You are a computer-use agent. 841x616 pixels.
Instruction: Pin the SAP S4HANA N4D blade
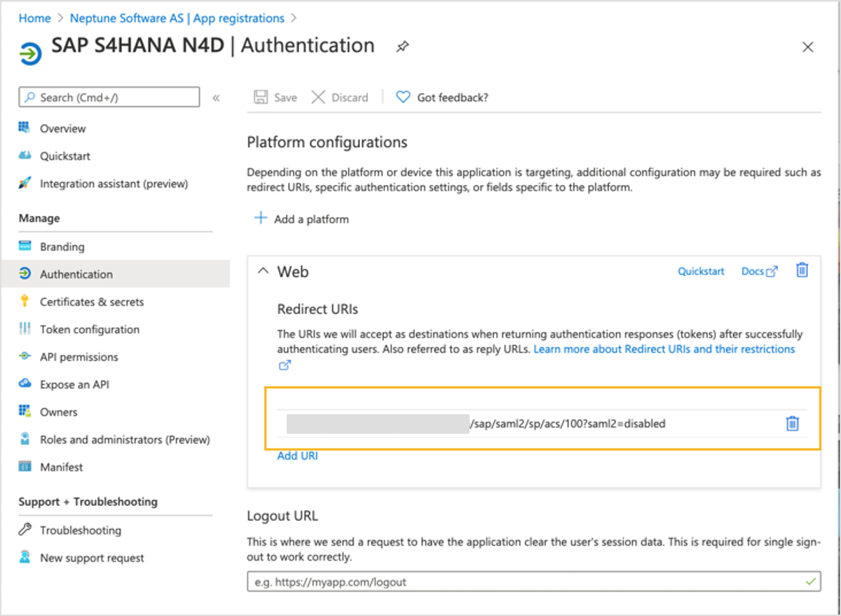(x=402, y=47)
